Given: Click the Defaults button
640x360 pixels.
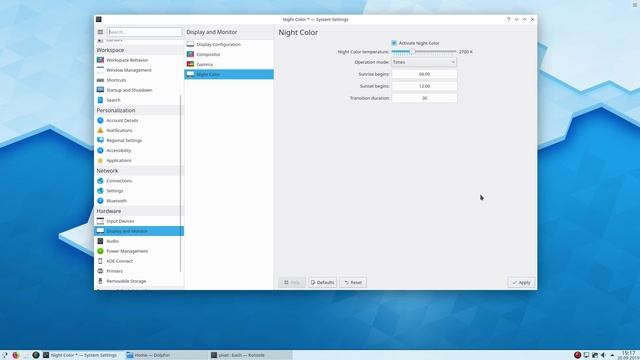Looking at the screenshot, I should point(322,282).
